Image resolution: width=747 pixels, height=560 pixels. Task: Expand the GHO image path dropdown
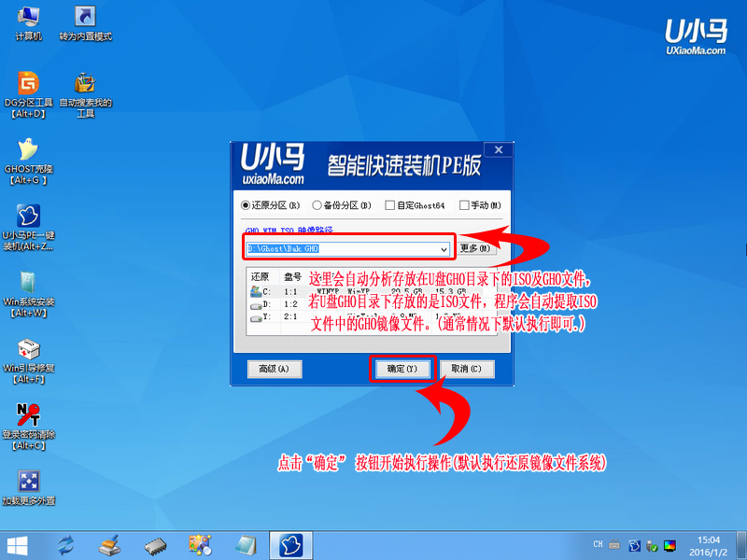click(445, 249)
